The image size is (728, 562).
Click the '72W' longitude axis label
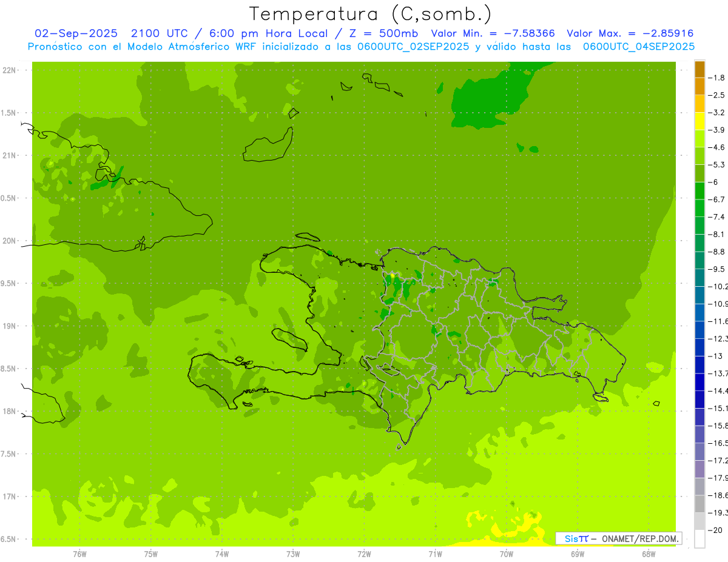point(364,554)
